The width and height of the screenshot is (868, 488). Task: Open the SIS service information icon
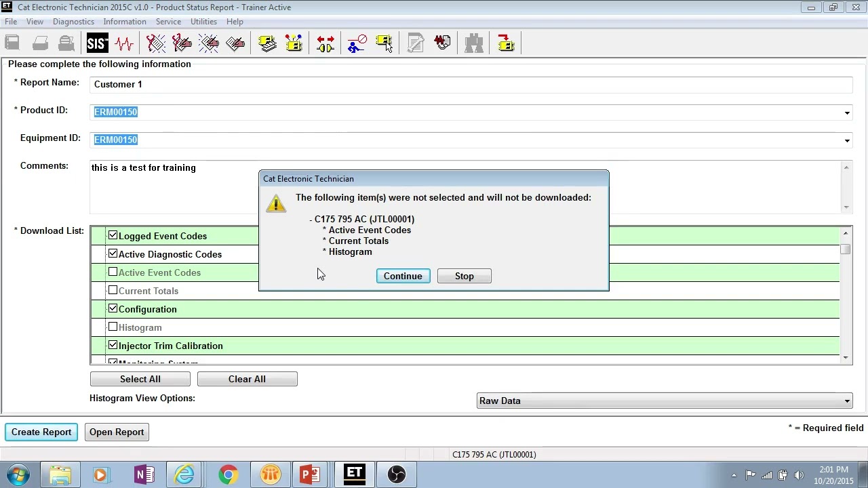97,44
